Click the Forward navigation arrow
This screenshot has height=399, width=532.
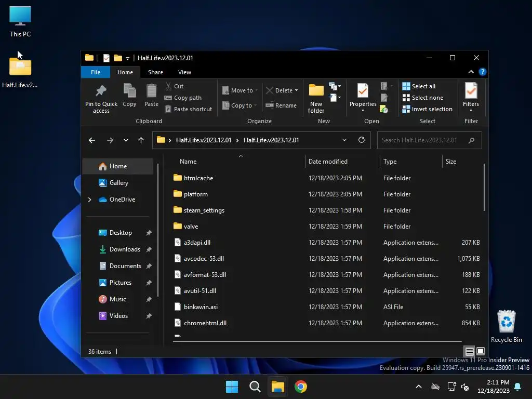click(110, 140)
